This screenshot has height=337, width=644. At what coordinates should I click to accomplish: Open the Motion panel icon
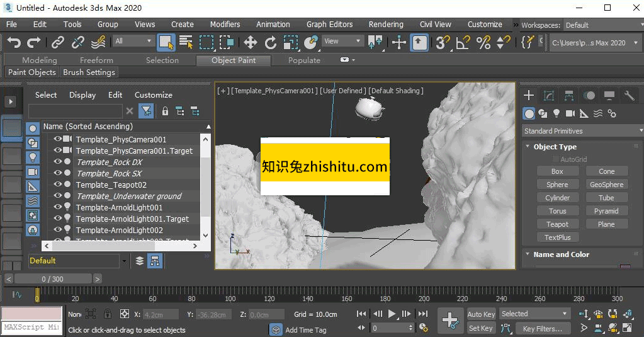click(x=589, y=95)
